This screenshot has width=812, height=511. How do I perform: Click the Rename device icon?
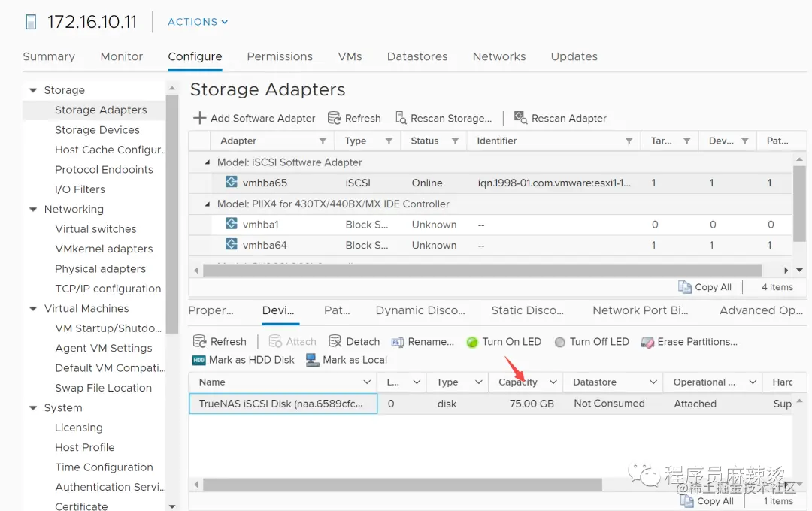(398, 342)
